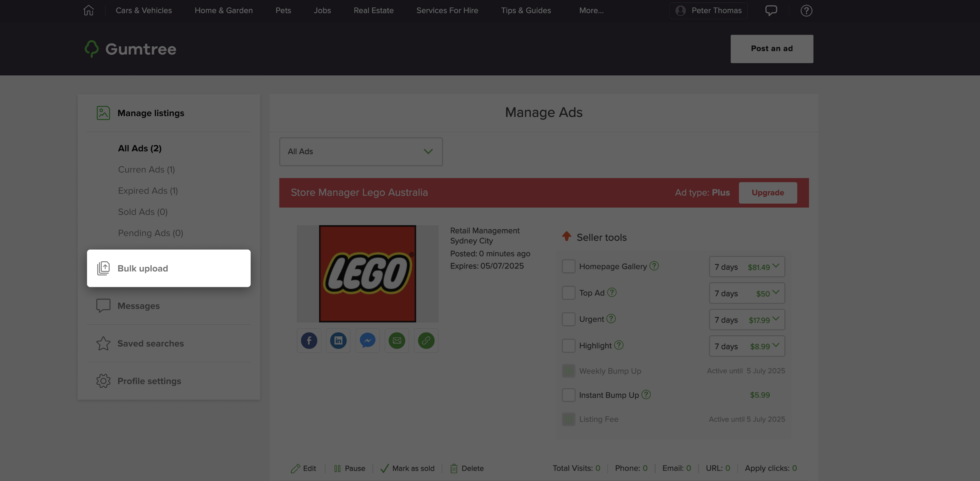Click the Delete trash icon
Viewport: 980px width, 481px height.
tap(454, 468)
